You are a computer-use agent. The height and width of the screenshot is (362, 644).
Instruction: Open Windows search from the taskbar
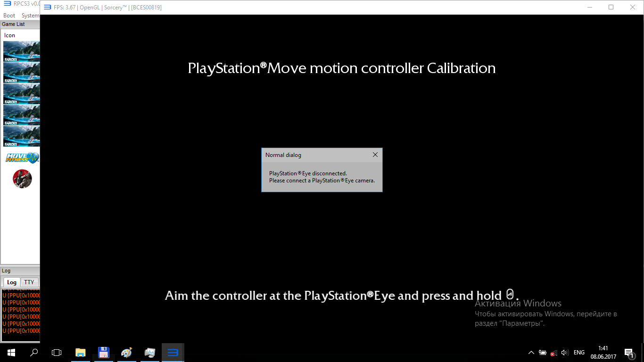pyautogui.click(x=34, y=353)
